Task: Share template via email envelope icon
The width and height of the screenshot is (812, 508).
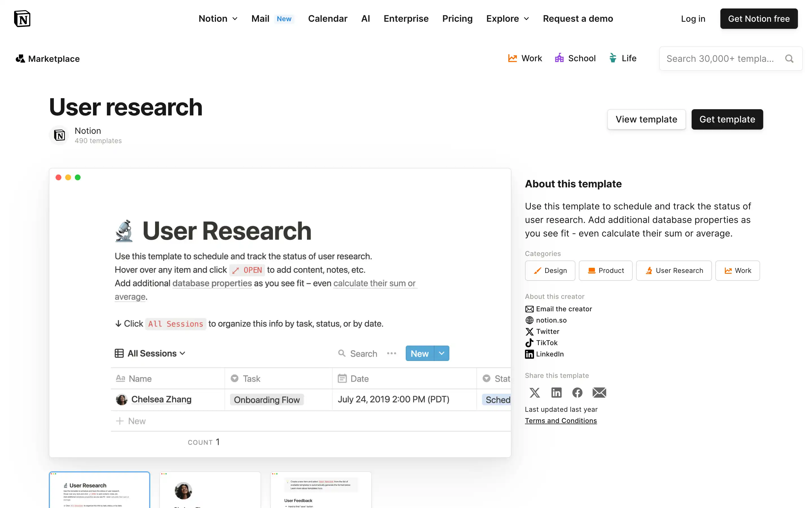Action: click(x=599, y=392)
